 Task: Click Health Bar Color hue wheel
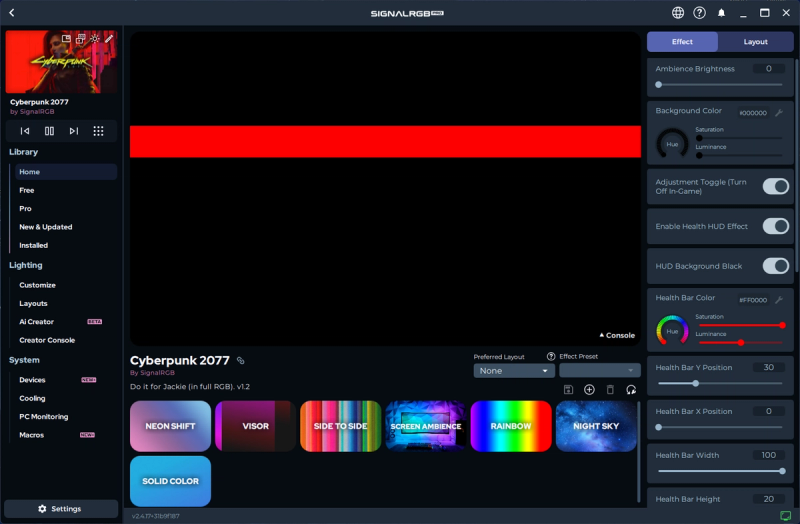(x=672, y=331)
